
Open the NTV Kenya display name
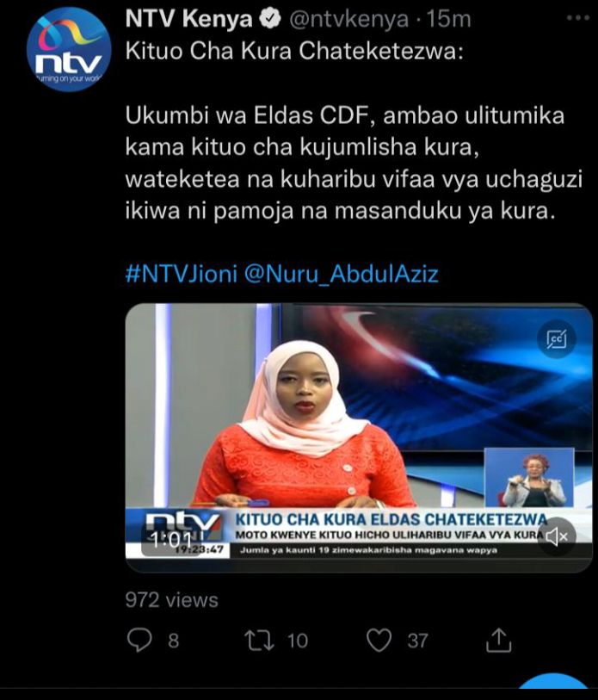[188, 19]
